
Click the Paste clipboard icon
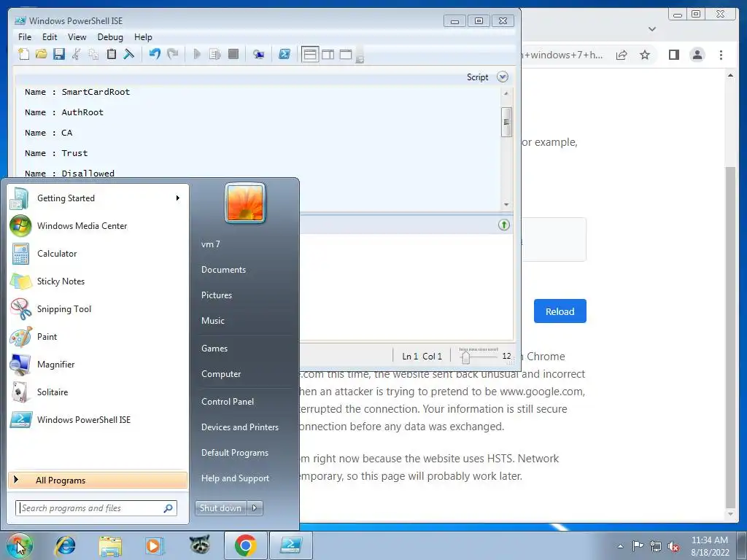point(111,54)
